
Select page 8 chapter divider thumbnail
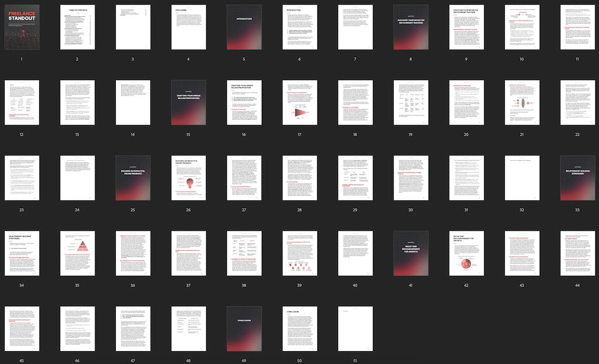411,27
